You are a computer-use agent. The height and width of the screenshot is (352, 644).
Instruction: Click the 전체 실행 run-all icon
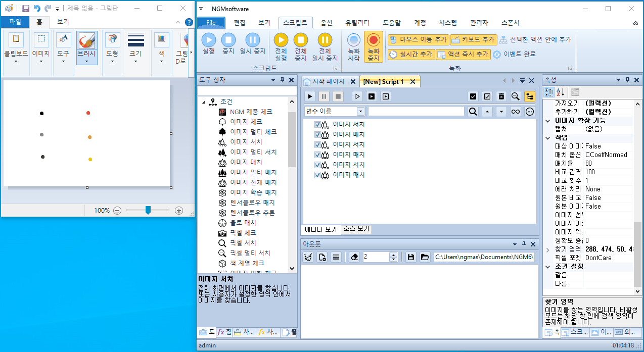click(281, 40)
